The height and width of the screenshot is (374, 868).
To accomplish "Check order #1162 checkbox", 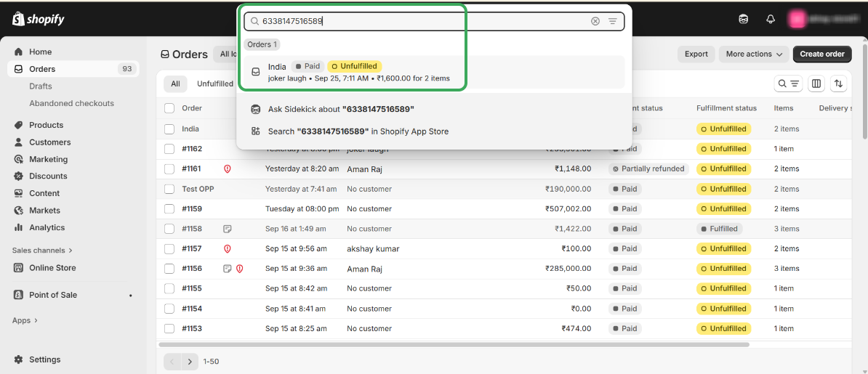I will (169, 149).
